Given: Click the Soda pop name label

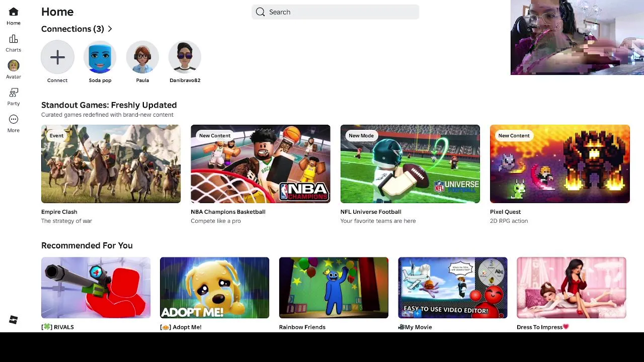Looking at the screenshot, I should pos(100,80).
